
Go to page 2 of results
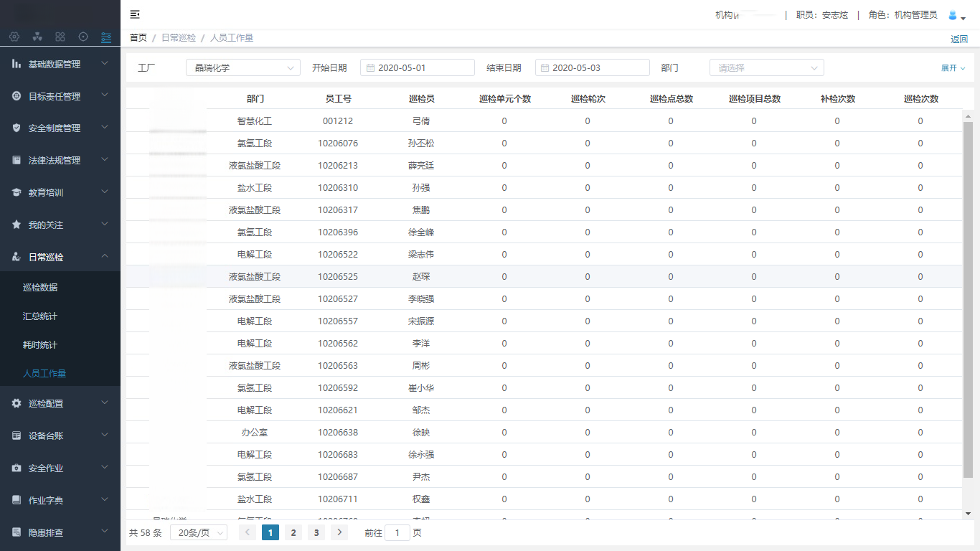click(x=293, y=532)
